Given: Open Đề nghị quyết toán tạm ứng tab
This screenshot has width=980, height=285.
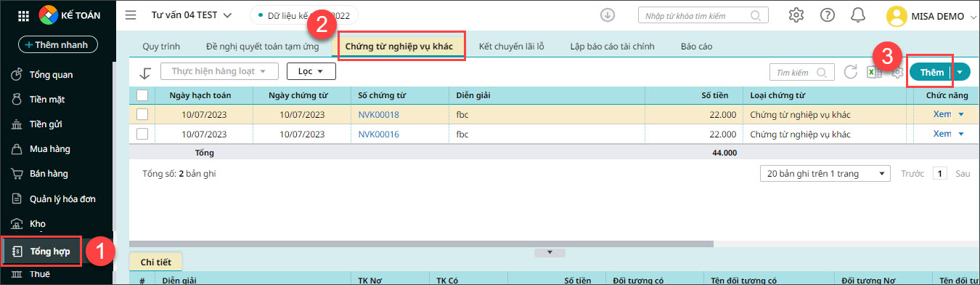Looking at the screenshot, I should (263, 47).
